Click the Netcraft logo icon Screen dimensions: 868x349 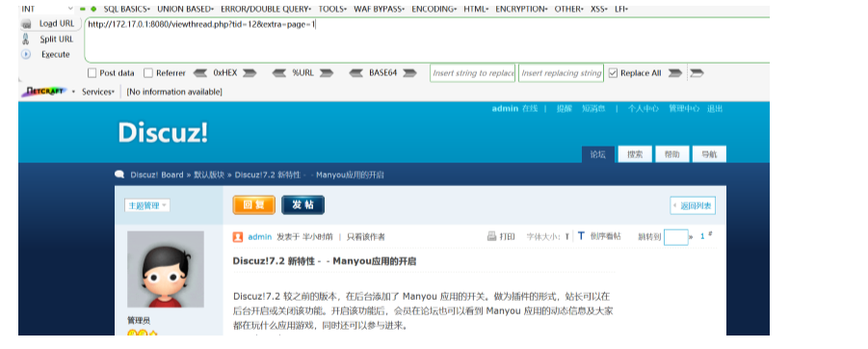tap(43, 92)
